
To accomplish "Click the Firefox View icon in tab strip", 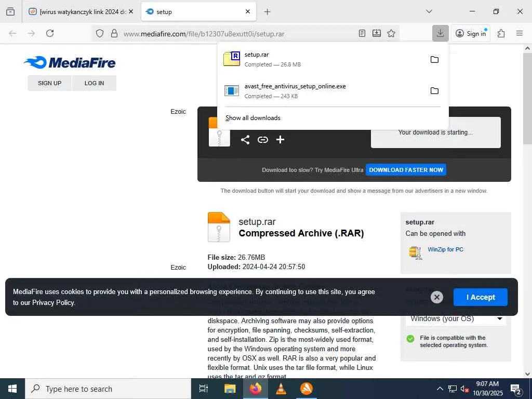I will (x=10, y=11).
